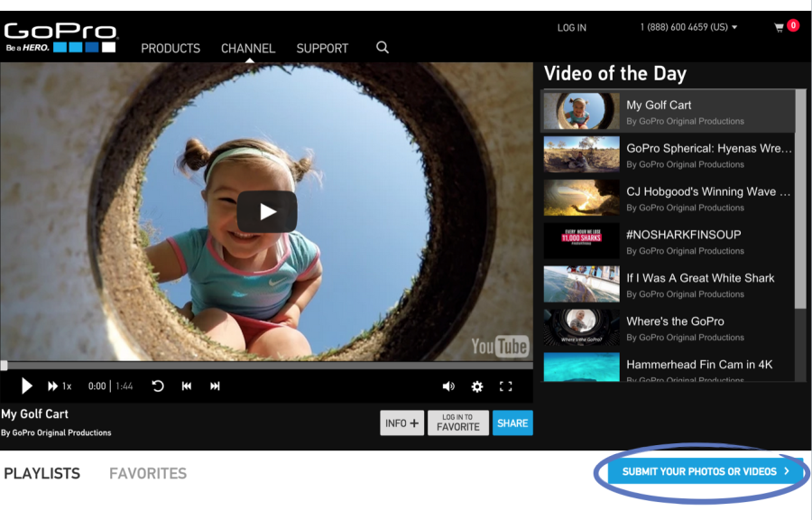The width and height of the screenshot is (812, 520).
Task: Click the replay loop icon
Action: click(x=157, y=385)
